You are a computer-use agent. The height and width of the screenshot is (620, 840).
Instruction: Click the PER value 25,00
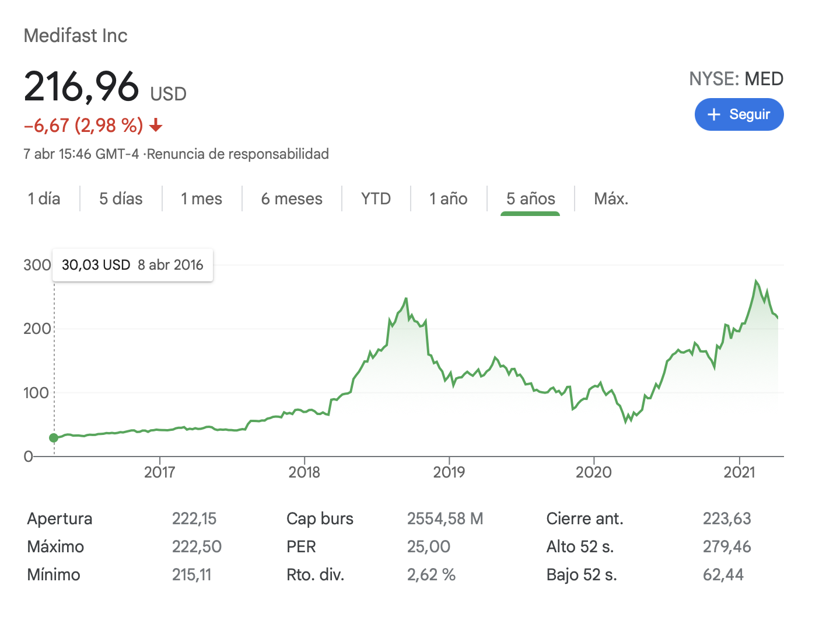click(x=429, y=546)
